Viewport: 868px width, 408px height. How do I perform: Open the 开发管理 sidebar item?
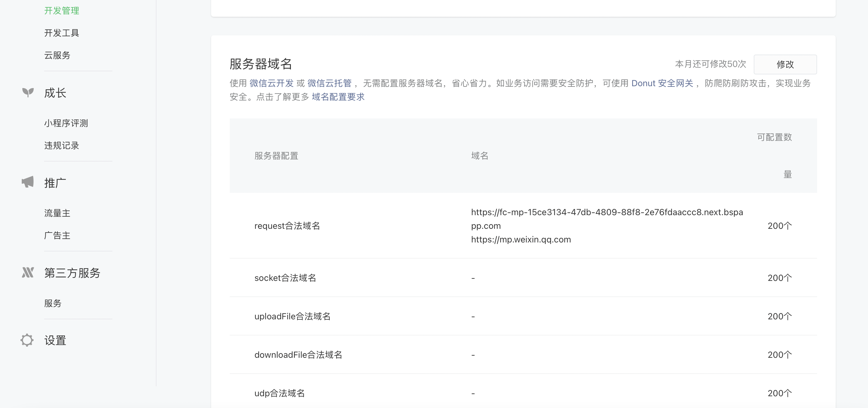62,11
